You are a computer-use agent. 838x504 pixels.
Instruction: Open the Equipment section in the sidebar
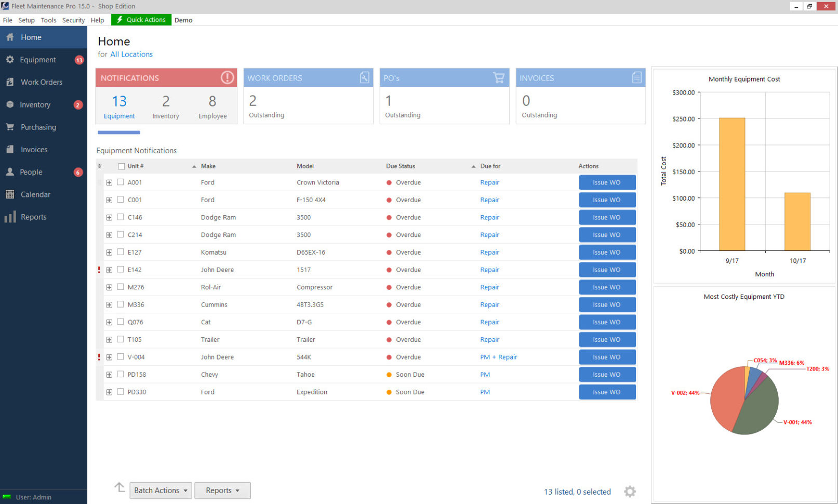pos(36,59)
